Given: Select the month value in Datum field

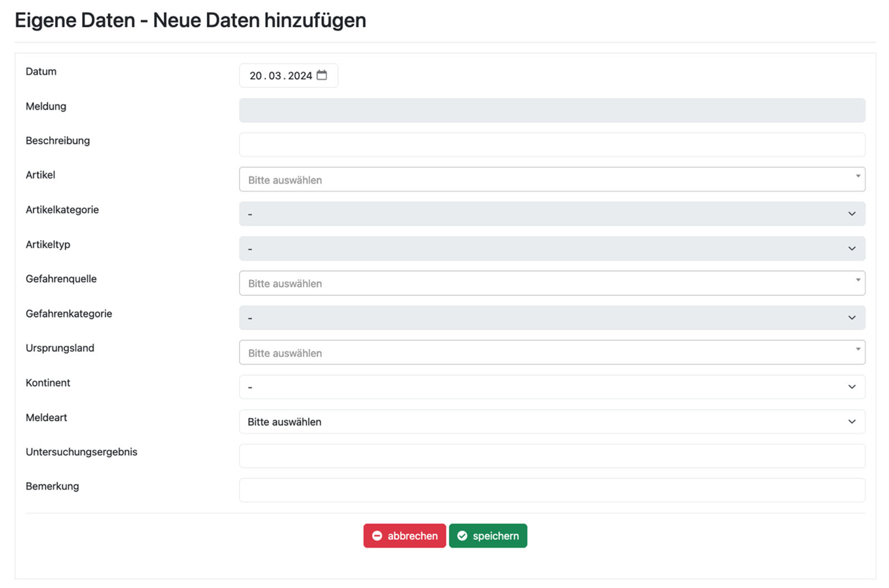Looking at the screenshot, I should point(275,76).
